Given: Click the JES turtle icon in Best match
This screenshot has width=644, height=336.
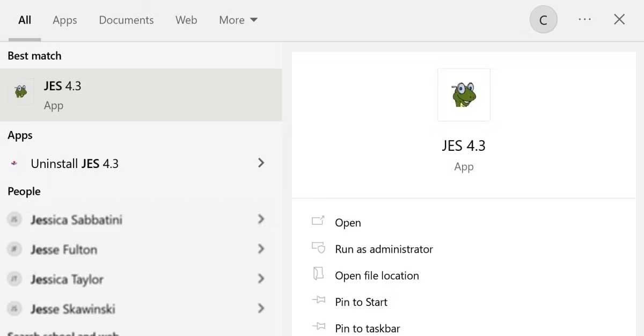Looking at the screenshot, I should 21,91.
